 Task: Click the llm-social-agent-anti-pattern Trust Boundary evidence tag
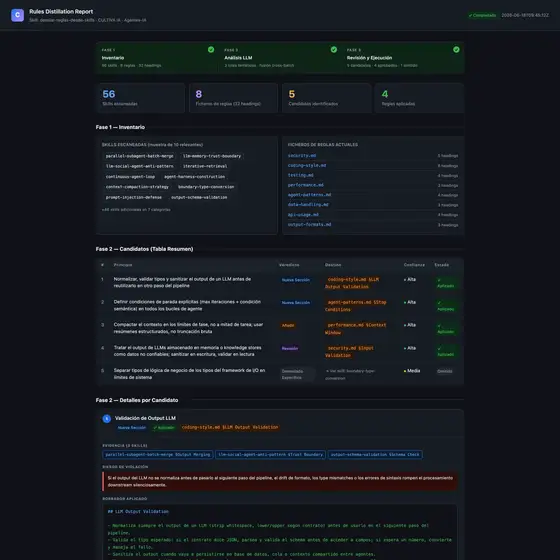click(270, 455)
